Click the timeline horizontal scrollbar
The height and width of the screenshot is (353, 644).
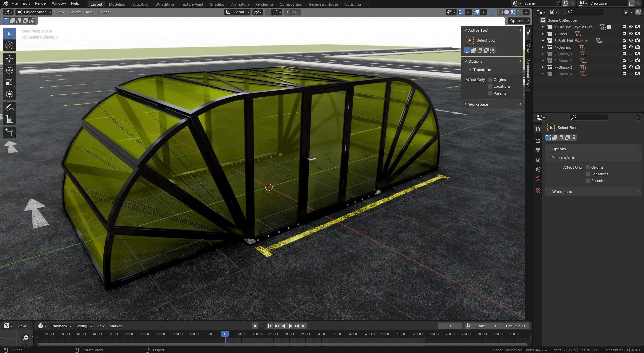283,344
